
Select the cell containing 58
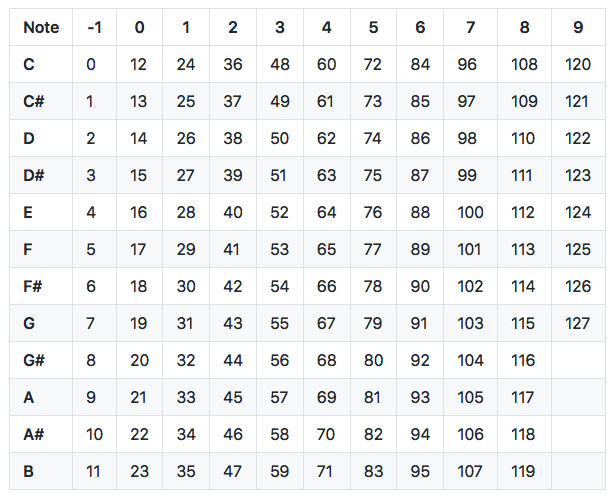click(x=279, y=434)
